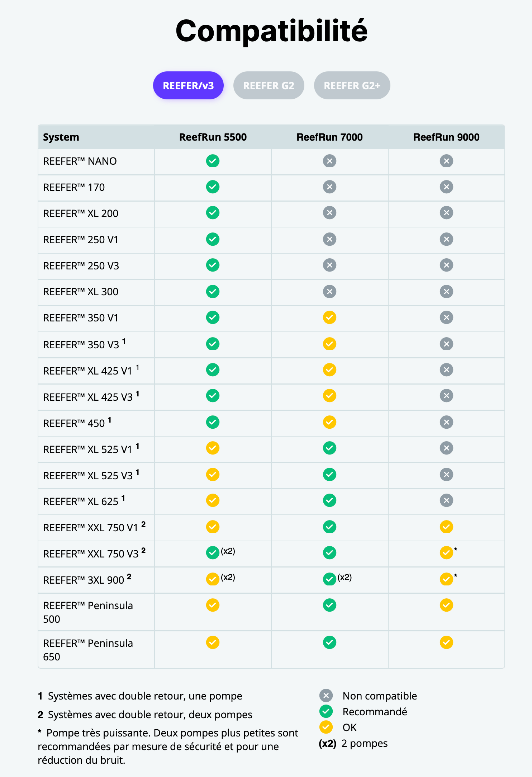This screenshot has height=777, width=532.
Task: Click footnote 1 about une pompe
Action: coord(140,696)
